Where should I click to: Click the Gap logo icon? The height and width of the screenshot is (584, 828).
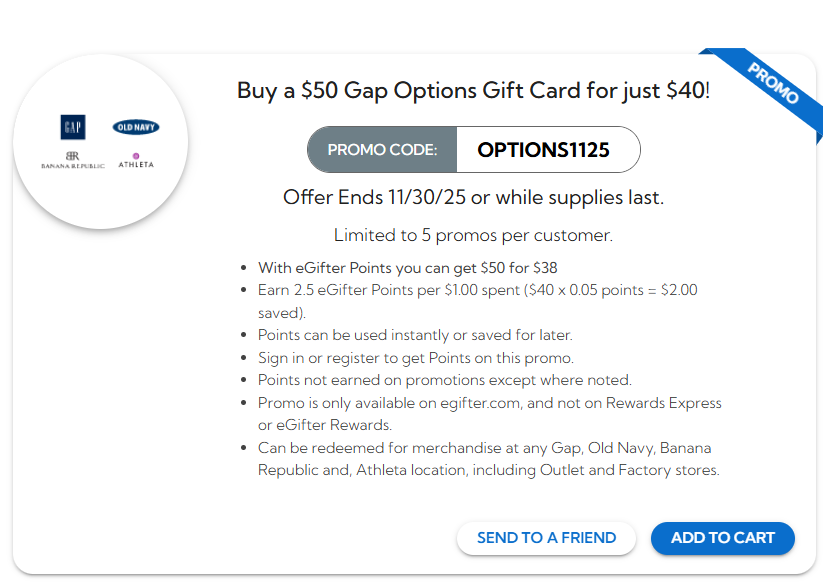tap(72, 127)
